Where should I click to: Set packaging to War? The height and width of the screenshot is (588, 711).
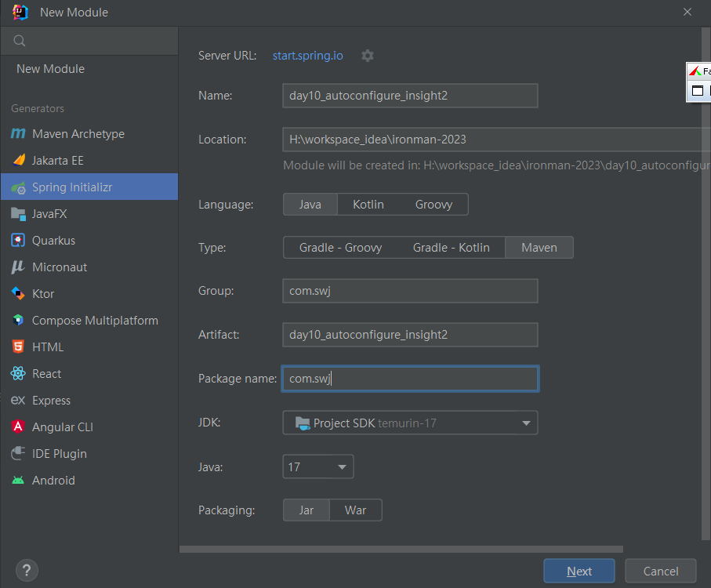(x=356, y=510)
